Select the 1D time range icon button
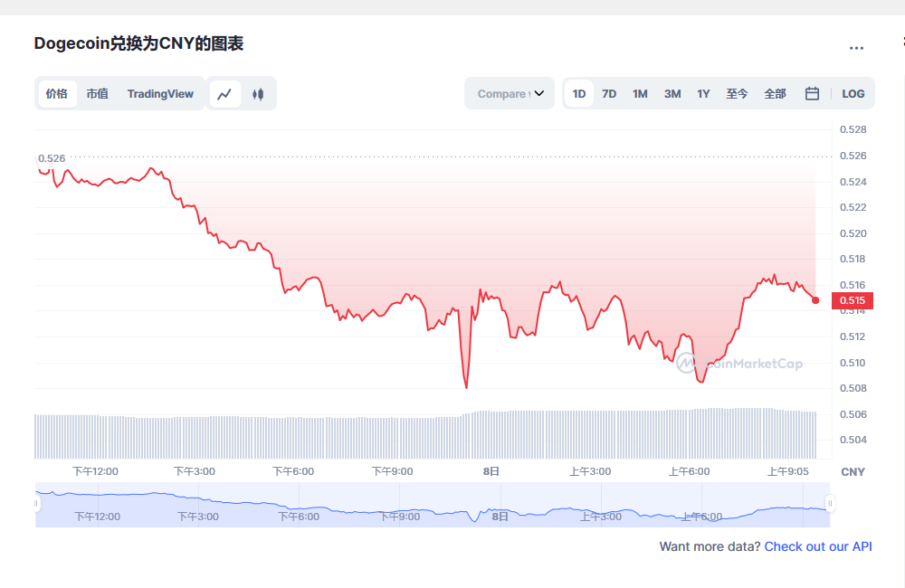This screenshot has width=905, height=588. click(578, 93)
